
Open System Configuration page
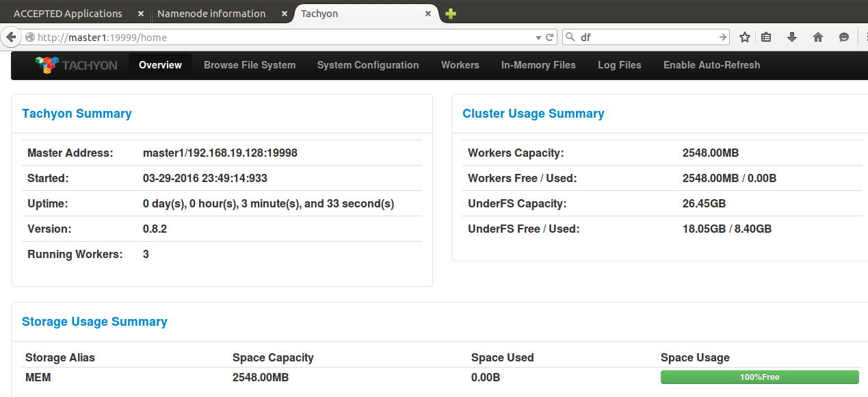tap(368, 65)
